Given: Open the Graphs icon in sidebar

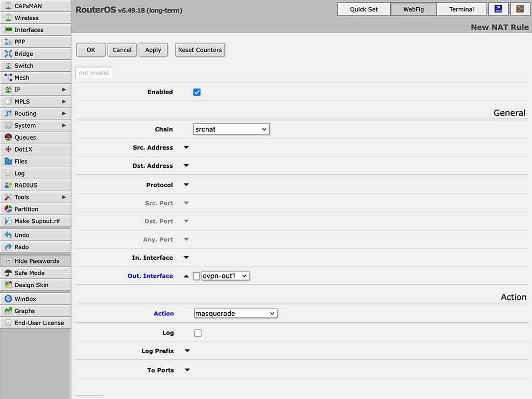Looking at the screenshot, I should (x=8, y=311).
